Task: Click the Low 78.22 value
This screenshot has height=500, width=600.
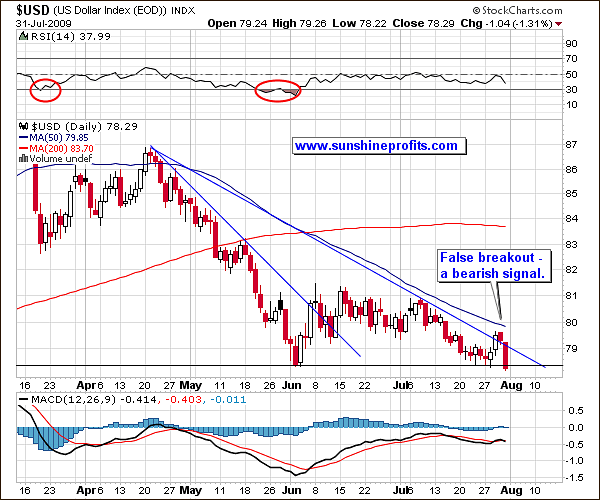Action: pyautogui.click(x=359, y=23)
